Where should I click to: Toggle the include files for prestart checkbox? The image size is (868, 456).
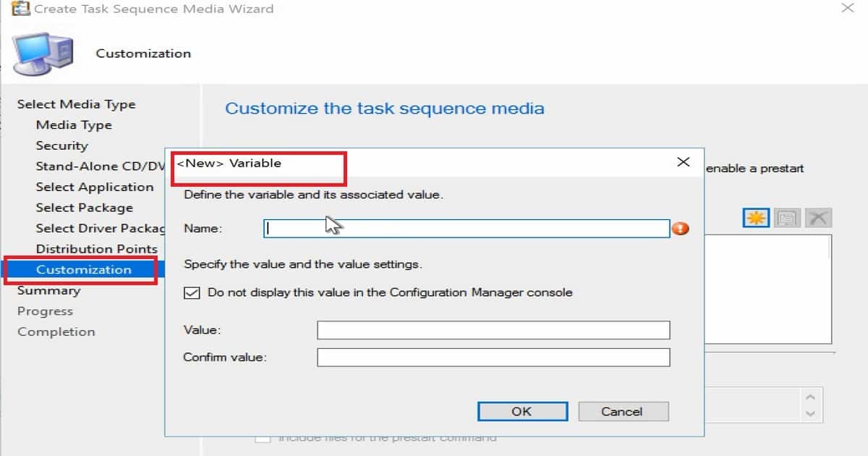click(263, 438)
